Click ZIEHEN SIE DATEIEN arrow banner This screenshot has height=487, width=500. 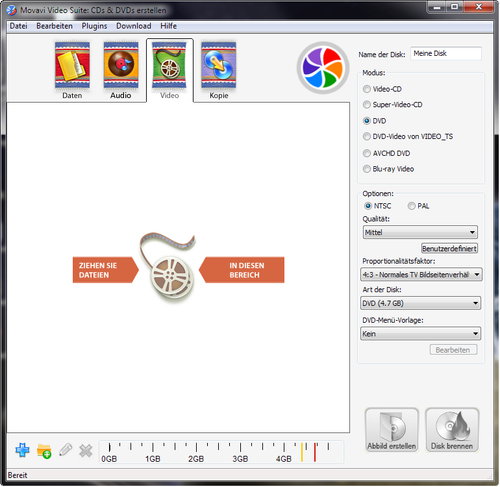106,270
